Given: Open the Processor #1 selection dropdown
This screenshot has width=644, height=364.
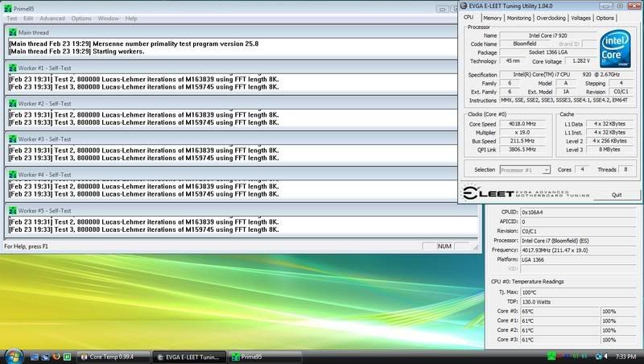Looking at the screenshot, I should (x=525, y=170).
